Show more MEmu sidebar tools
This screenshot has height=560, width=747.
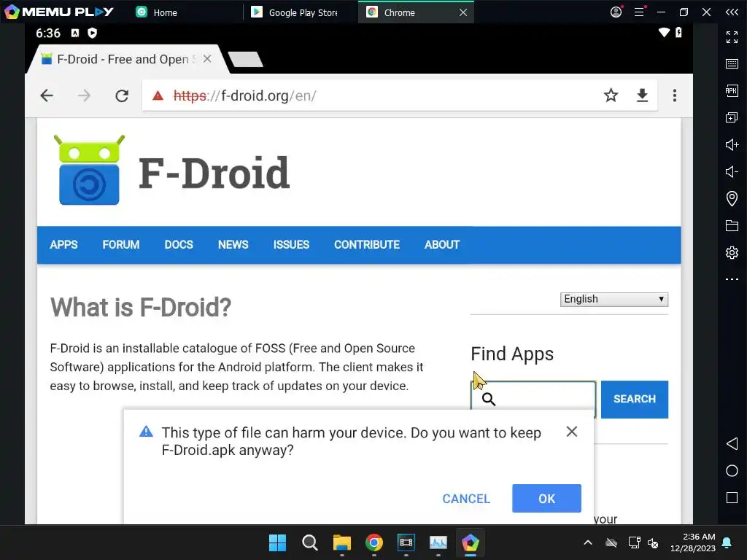(x=732, y=279)
